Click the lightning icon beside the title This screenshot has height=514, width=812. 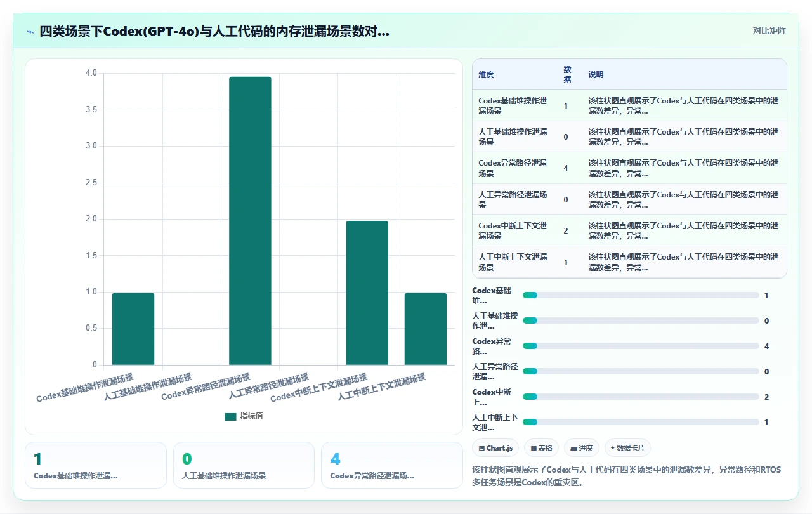tap(30, 31)
